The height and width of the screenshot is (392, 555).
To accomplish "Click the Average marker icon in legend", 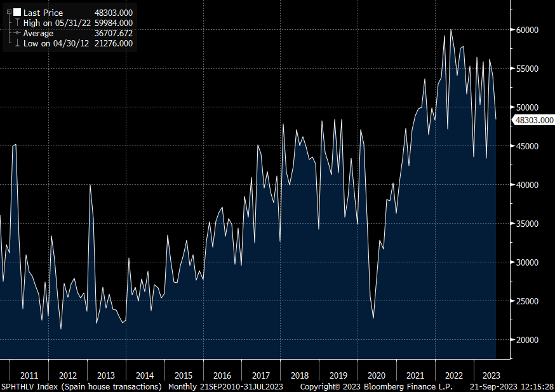I will (x=17, y=33).
